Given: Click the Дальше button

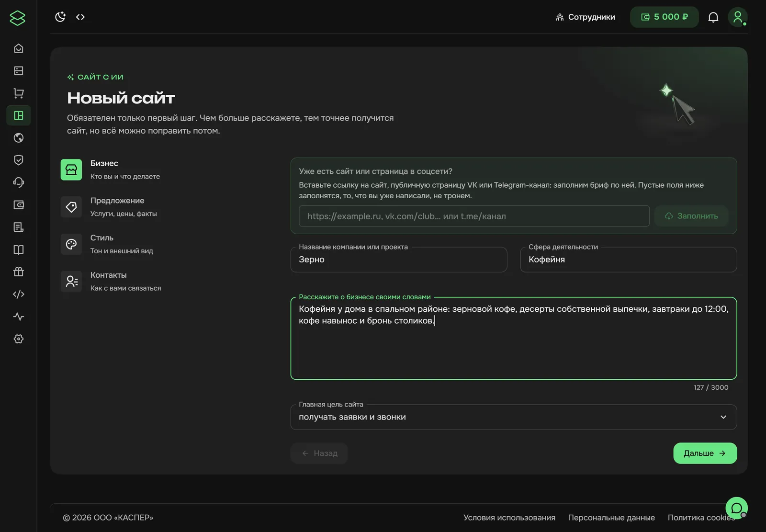Looking at the screenshot, I should 705,453.
